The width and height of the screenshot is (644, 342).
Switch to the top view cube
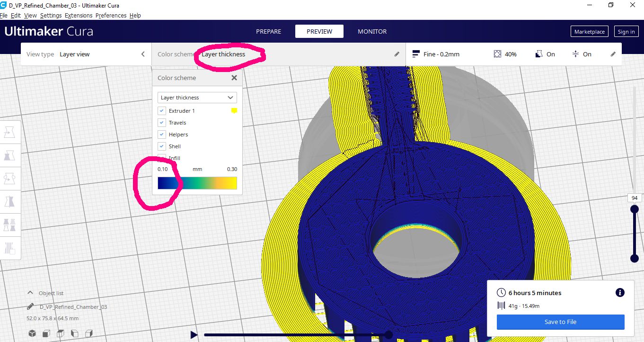tap(60, 333)
